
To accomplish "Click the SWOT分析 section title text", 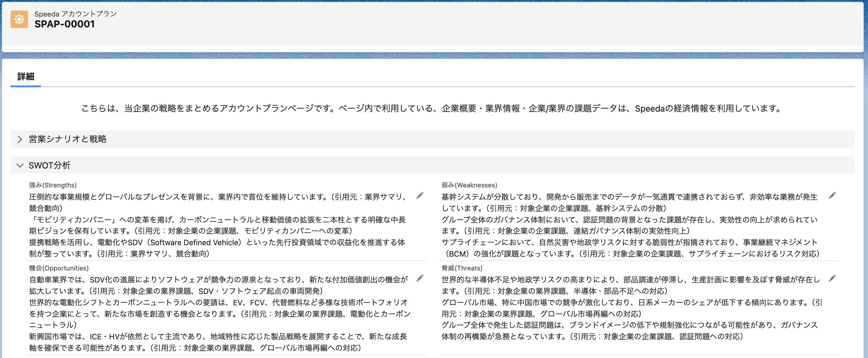I will pos(50,165).
